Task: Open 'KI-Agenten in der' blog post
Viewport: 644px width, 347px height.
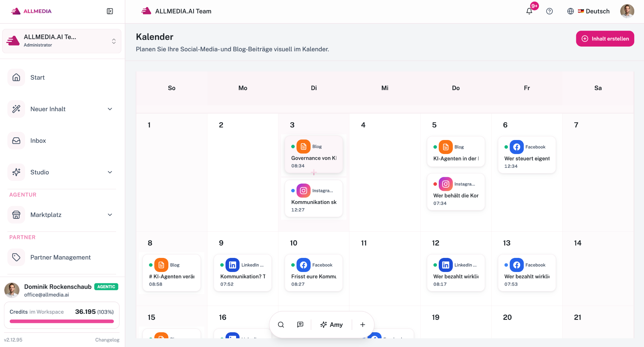Action: click(456, 151)
